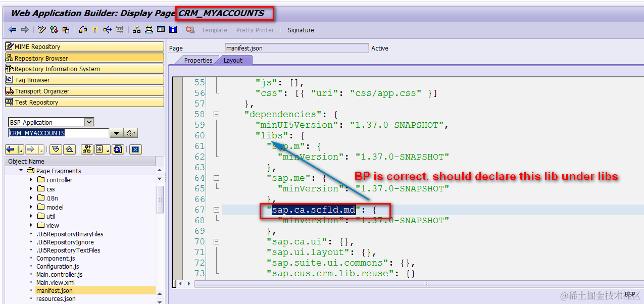Viewport: 644px width, 304px height.
Task: Open the Test Repository panel
Action: pos(84,102)
